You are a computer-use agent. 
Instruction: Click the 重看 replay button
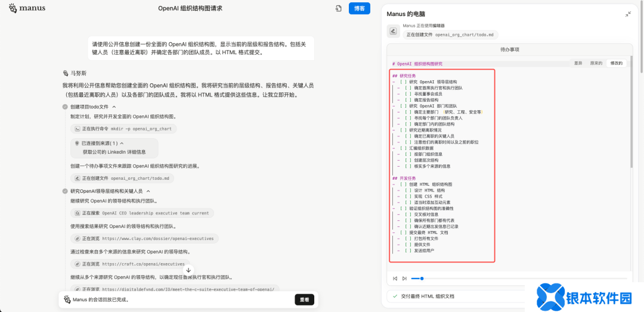pos(304,299)
